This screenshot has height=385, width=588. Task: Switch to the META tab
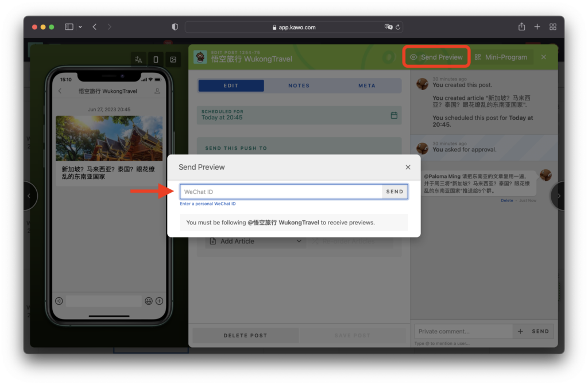coord(367,85)
